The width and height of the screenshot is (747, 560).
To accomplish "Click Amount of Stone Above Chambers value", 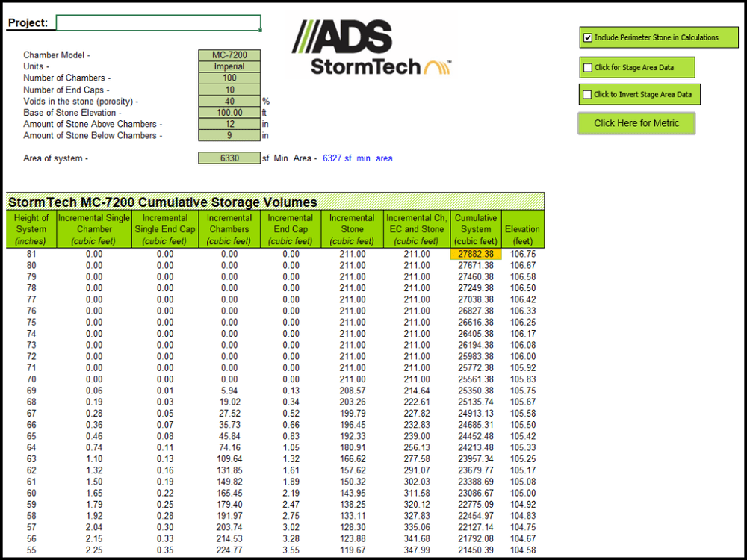I will [229, 124].
